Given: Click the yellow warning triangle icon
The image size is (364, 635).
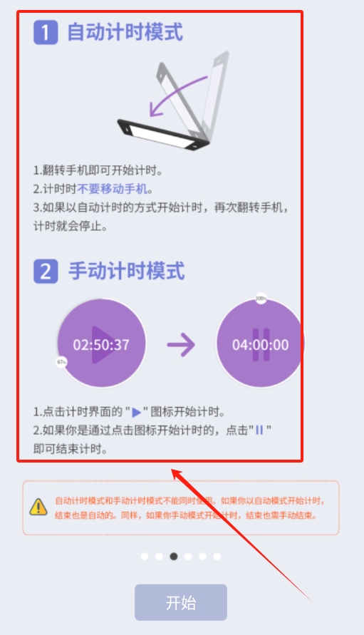Looking at the screenshot, I should tap(38, 507).
